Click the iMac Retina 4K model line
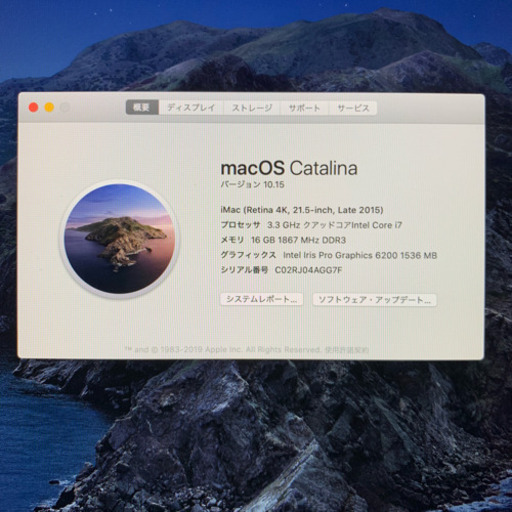Screen dimensions: 512x512 [x=302, y=210]
